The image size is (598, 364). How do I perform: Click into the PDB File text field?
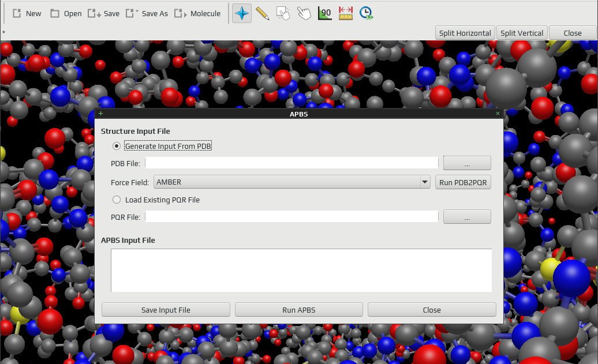click(x=291, y=163)
